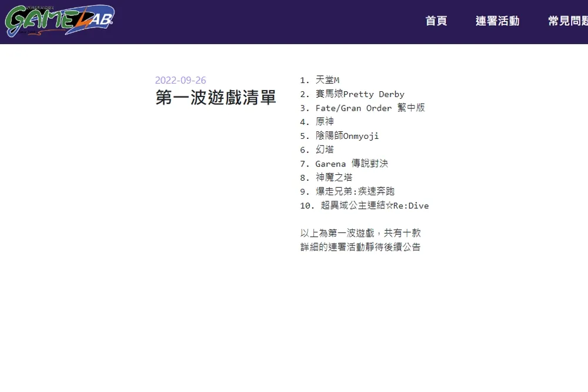Click the line 詳細的連署活動靜待後續公告
The image size is (588, 392).
(x=360, y=247)
